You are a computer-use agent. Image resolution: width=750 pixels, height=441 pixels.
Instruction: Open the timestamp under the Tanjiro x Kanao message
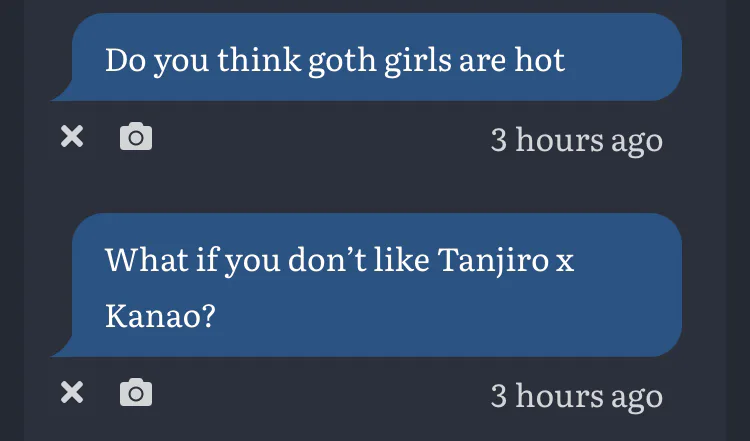pyautogui.click(x=576, y=395)
